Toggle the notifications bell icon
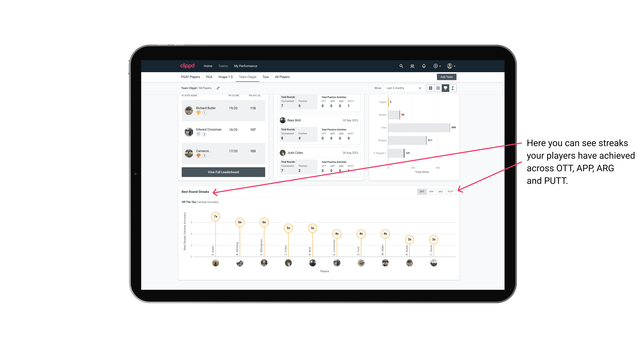The height and width of the screenshot is (346, 644). (x=423, y=66)
